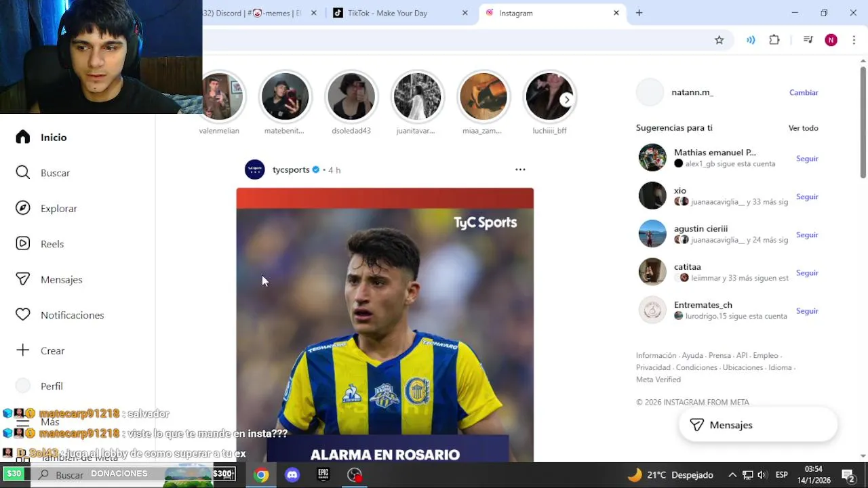The width and height of the screenshot is (868, 488).
Task: Open the Reels icon in sidebar
Action: (x=23, y=243)
